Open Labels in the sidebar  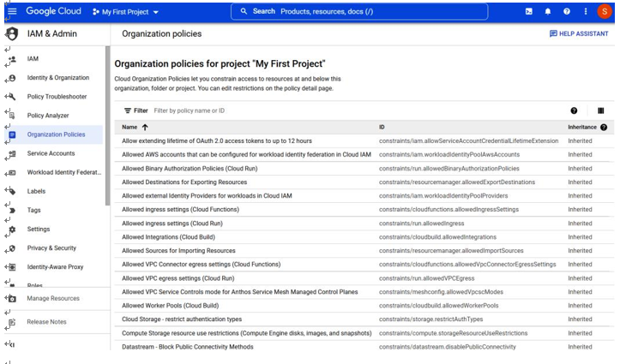click(x=36, y=191)
